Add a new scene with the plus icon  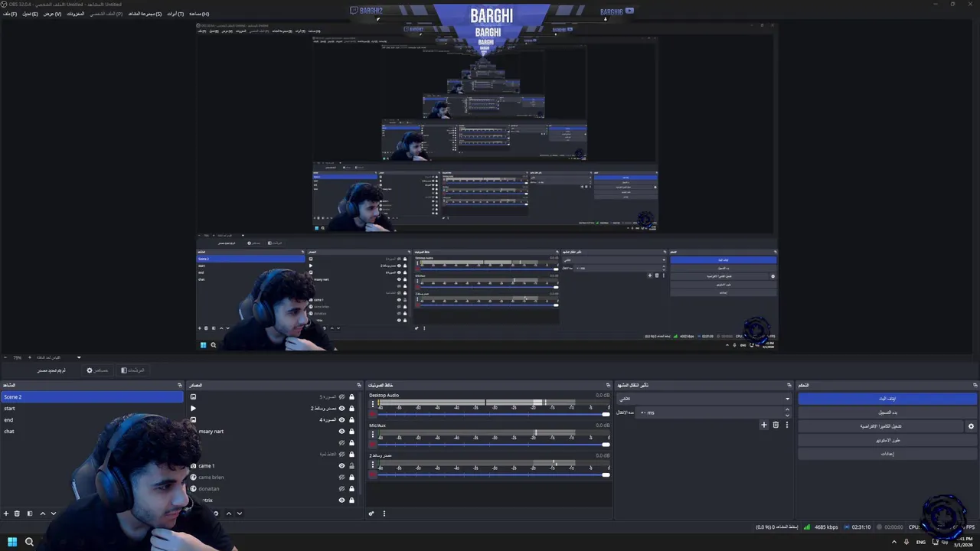coord(6,514)
